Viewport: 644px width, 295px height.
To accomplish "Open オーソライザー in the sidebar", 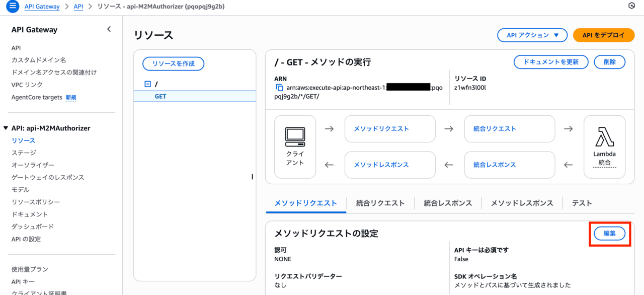I will coord(33,165).
